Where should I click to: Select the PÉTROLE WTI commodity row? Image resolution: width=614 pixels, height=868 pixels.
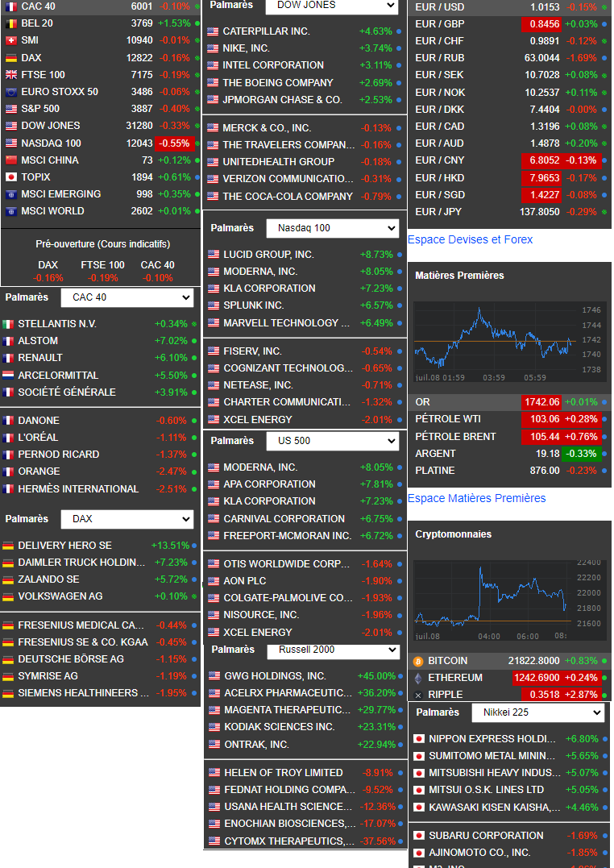pyautogui.click(x=509, y=420)
